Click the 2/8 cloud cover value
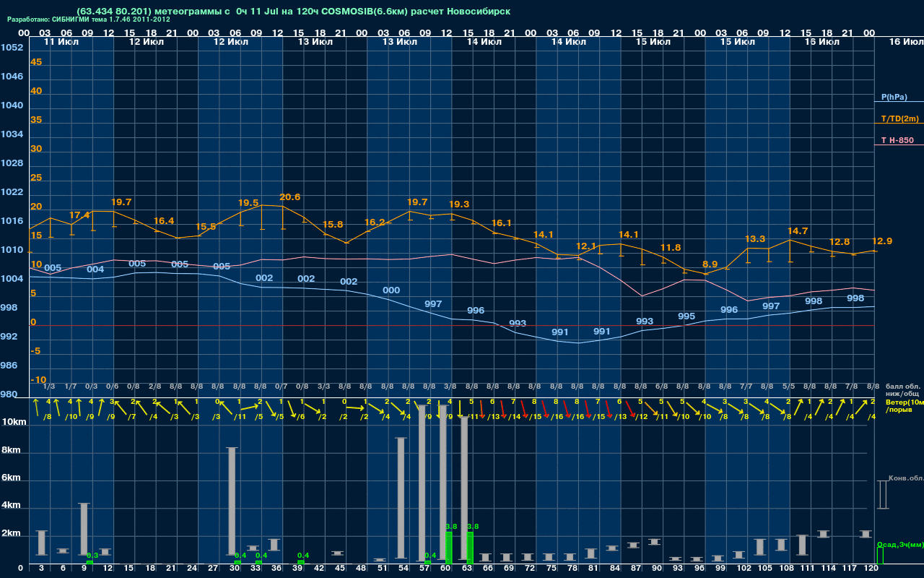The width and height of the screenshot is (924, 578). tap(155, 387)
